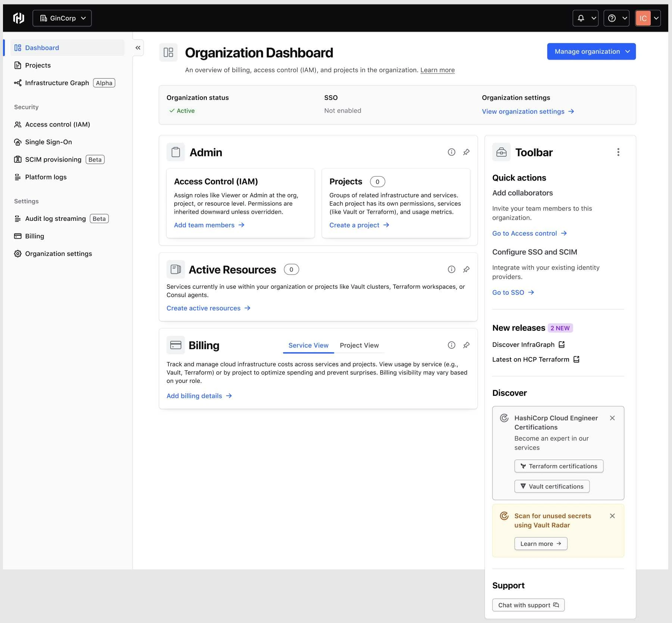This screenshot has height=623, width=672.
Task: Click Go to SSO link
Action: (x=513, y=292)
